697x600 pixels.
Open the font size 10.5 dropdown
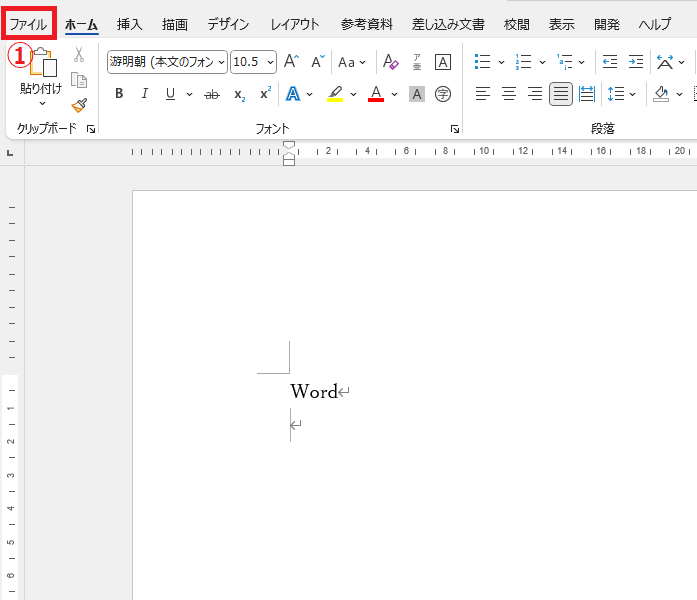[x=270, y=62]
